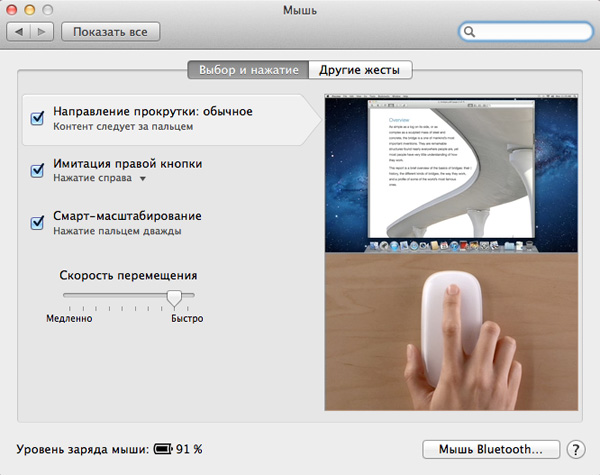Viewport: 600px width, 475px height.
Task: Disable the 'Имитация правой кнопки' checkbox
Action: (x=38, y=171)
